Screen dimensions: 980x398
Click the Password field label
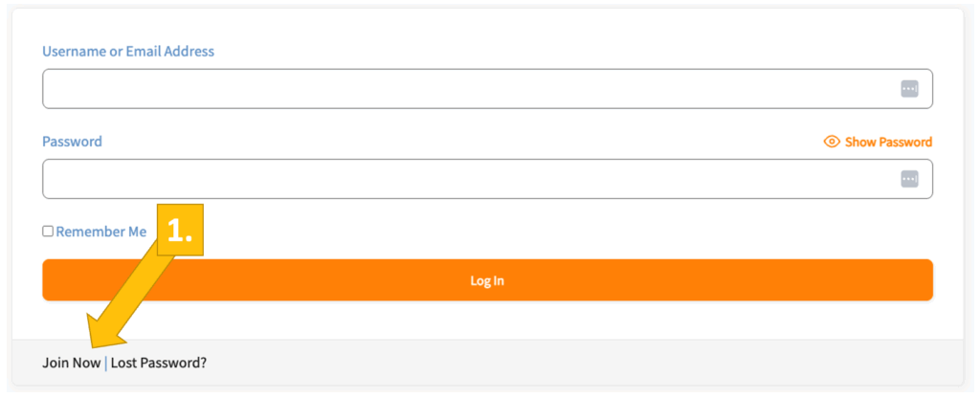tap(72, 142)
